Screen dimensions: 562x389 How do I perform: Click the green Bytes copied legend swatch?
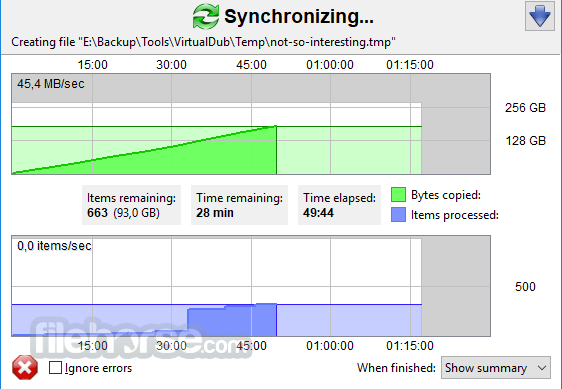398,195
